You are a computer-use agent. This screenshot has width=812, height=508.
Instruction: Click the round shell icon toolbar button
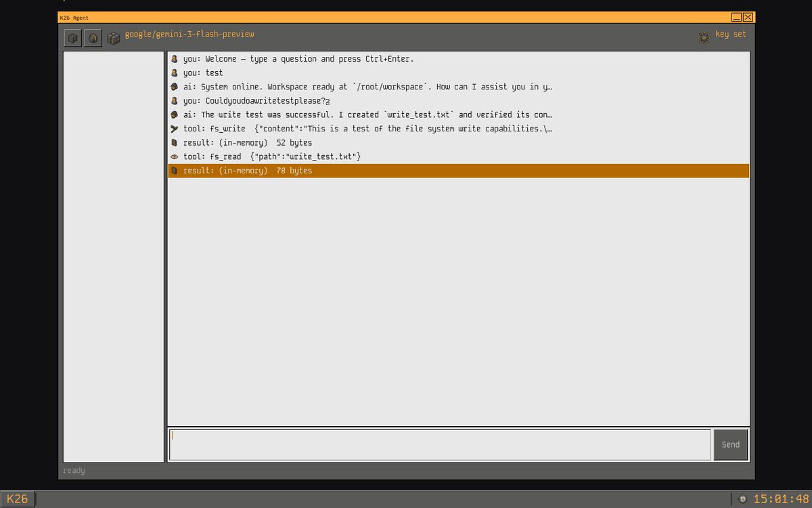[93, 38]
